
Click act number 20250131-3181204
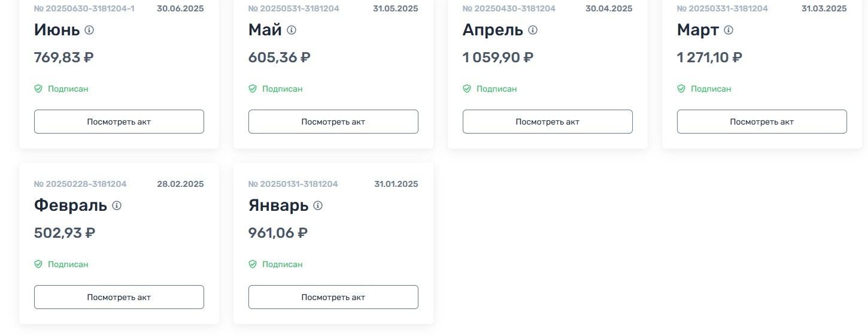click(x=293, y=184)
